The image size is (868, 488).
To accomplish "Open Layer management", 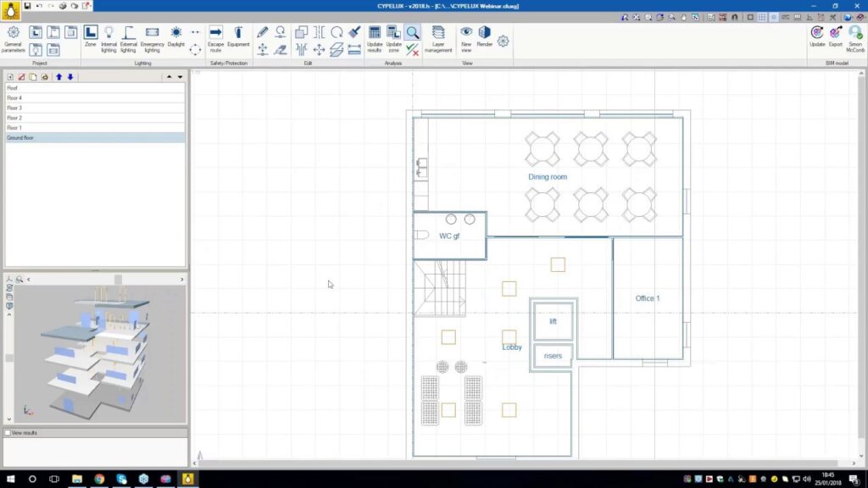I will 438,37.
